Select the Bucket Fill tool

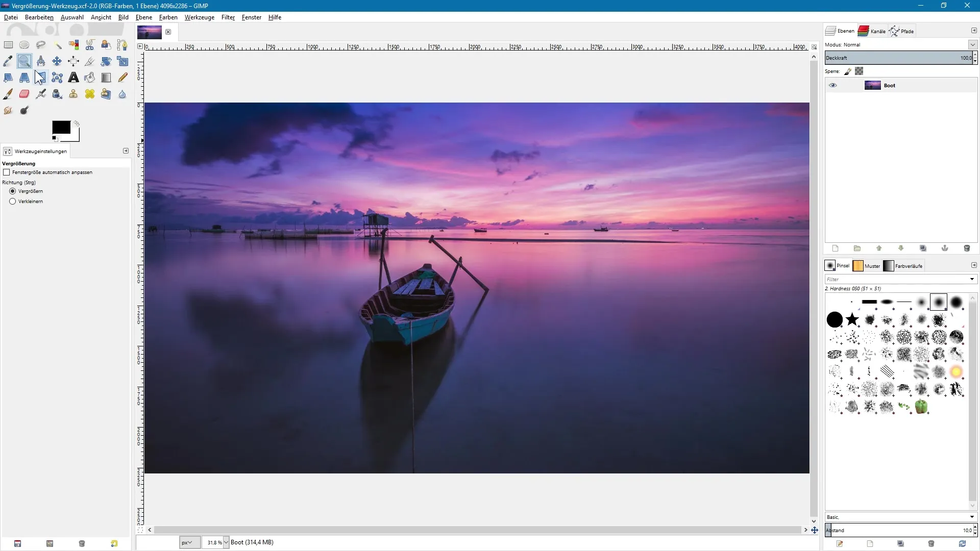[x=90, y=78]
